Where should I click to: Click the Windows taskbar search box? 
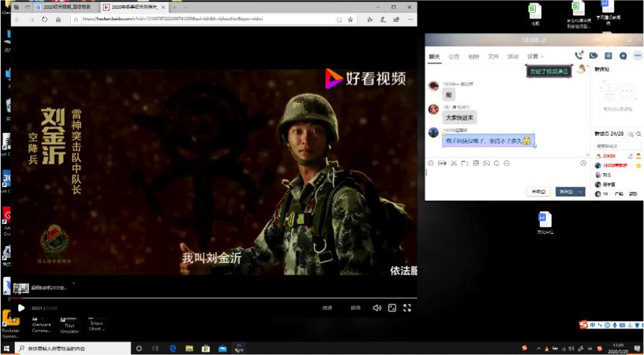[72, 348]
